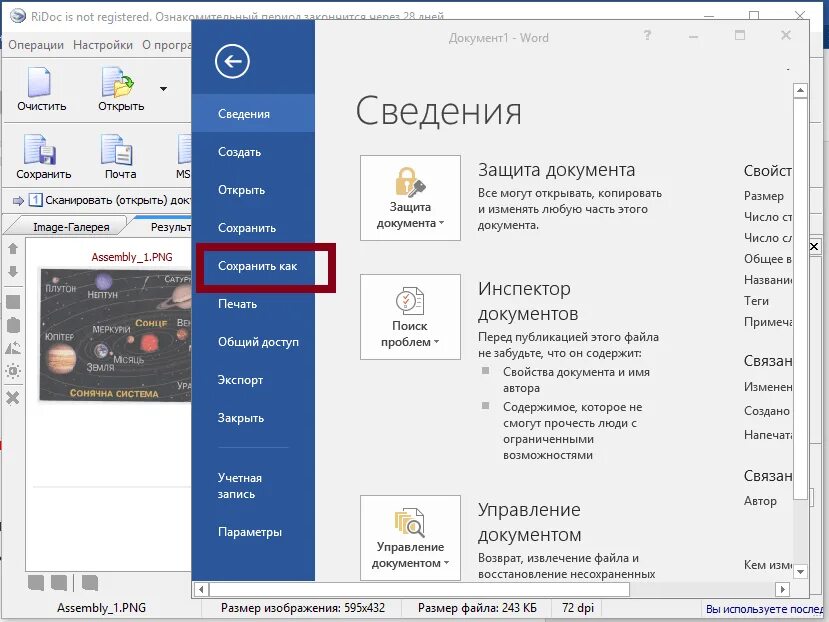The height and width of the screenshot is (622, 829).
Task: Click the lock icon for Защита документа
Action: [x=410, y=181]
